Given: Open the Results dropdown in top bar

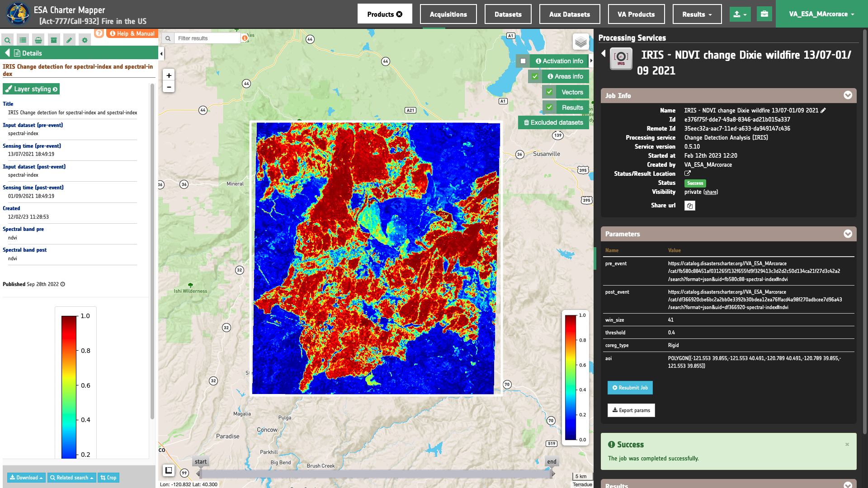Looking at the screenshot, I should pyautogui.click(x=697, y=14).
